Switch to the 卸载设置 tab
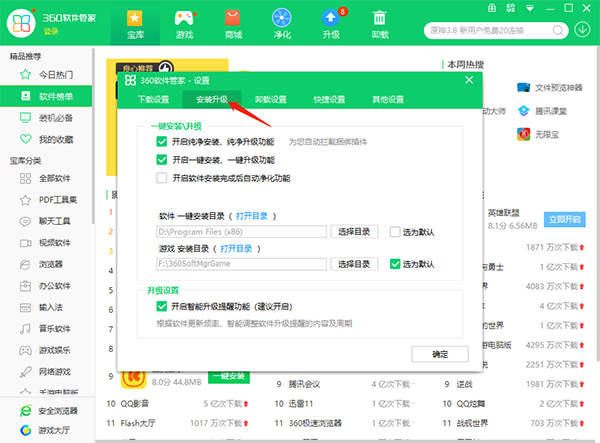The height and width of the screenshot is (443, 600). coord(270,100)
